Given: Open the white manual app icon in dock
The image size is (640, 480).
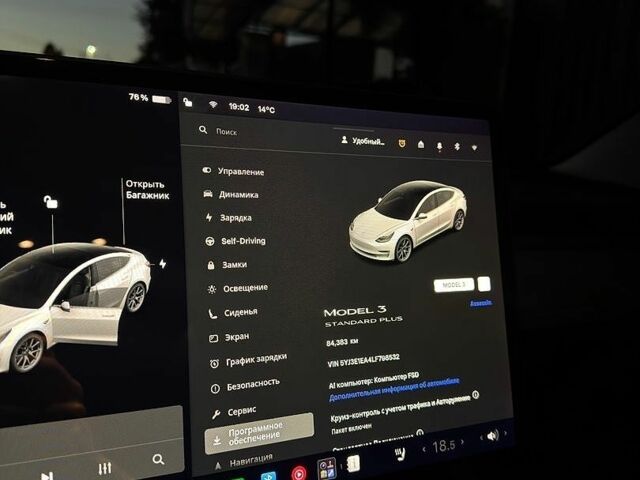Looking at the screenshot, I should [x=353, y=464].
